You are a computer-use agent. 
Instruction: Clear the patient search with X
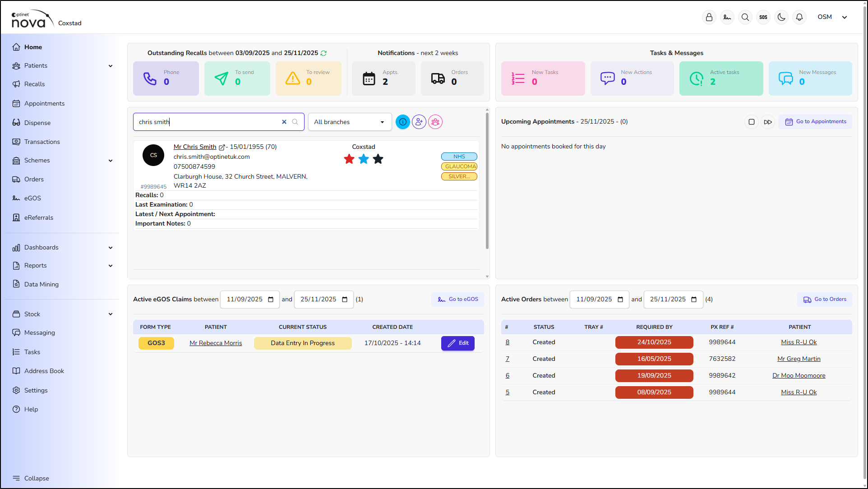tap(284, 122)
